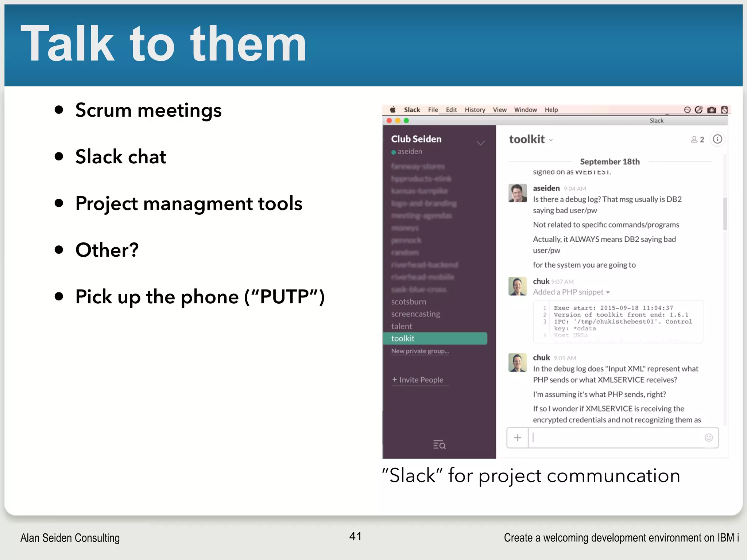Click the 9:09 AM timestamp
The image size is (747, 560).
coord(565,358)
